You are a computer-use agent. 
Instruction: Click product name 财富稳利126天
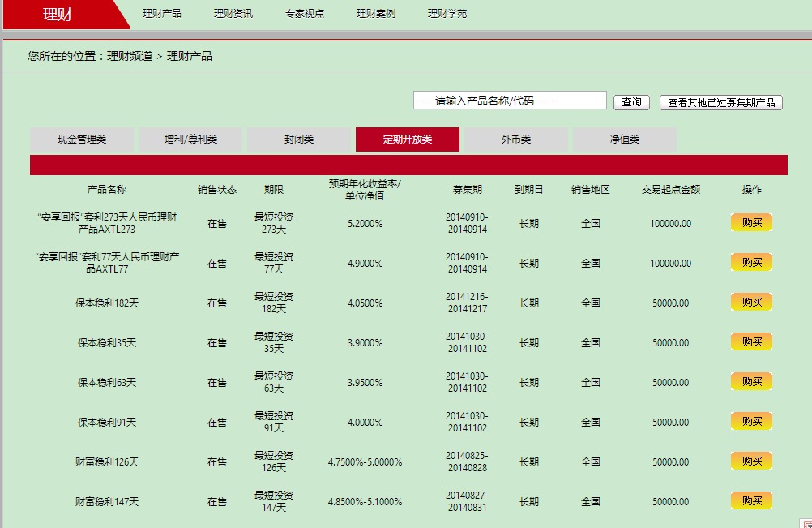pyautogui.click(x=107, y=462)
